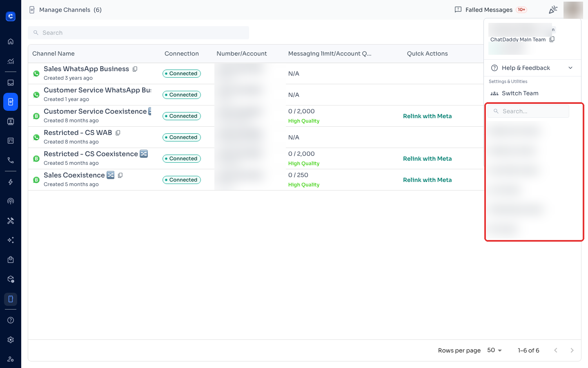
Task: Copy the Restricted - CS WAB channel ID
Action: coord(118,133)
